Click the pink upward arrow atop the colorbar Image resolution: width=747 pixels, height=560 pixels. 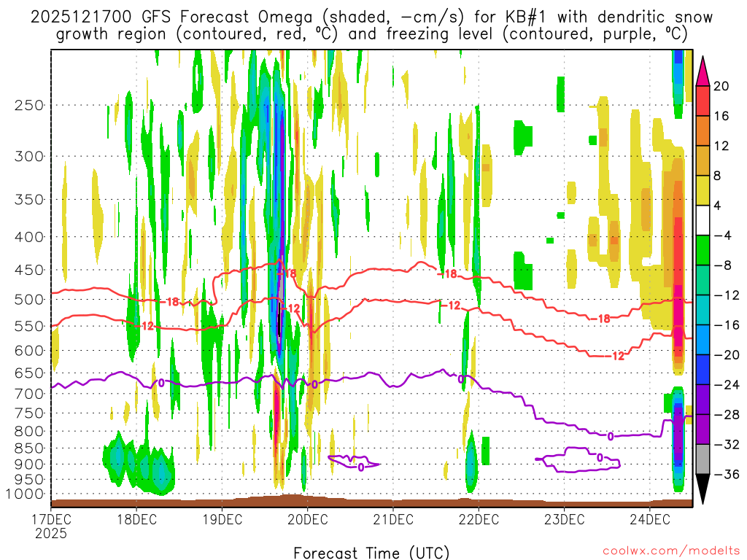[x=703, y=71]
